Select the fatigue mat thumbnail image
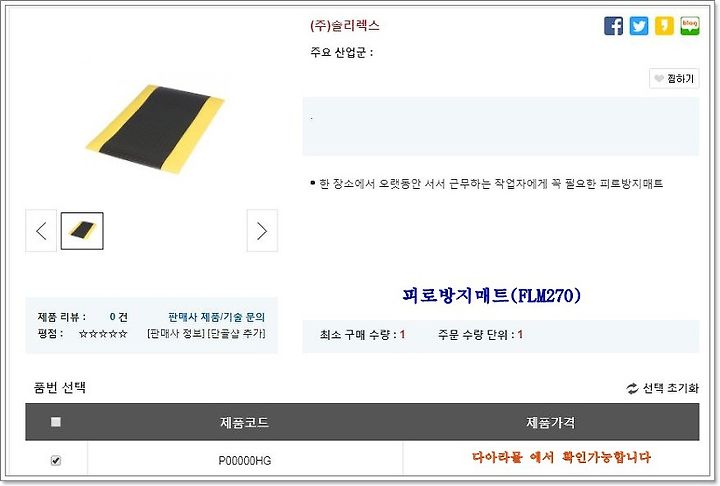Image resolution: width=720 pixels, height=486 pixels. (x=82, y=231)
